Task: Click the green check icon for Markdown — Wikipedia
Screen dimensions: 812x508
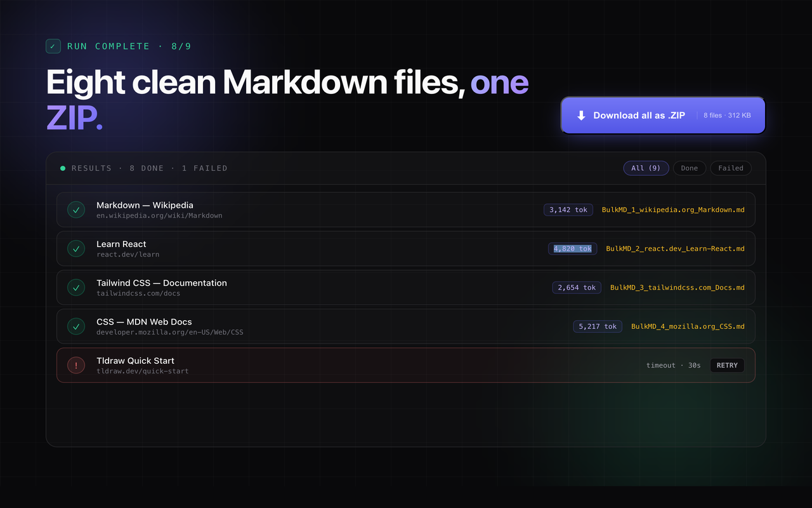Action: (76, 210)
